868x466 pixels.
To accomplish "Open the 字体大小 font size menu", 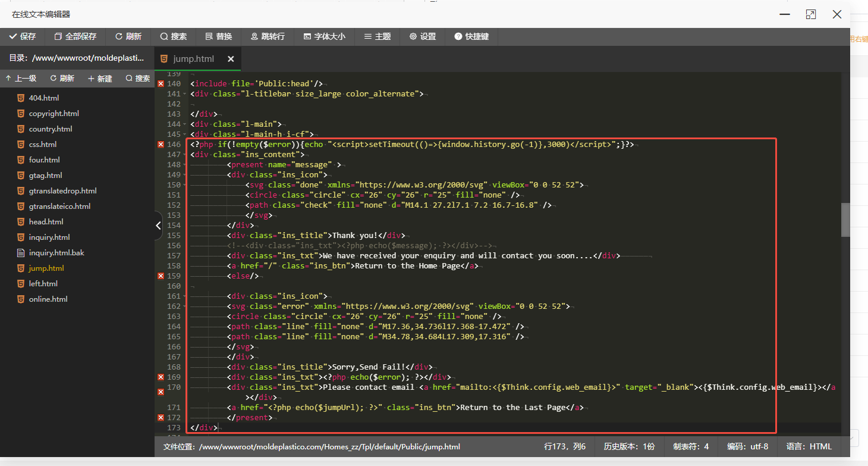I will tap(324, 36).
